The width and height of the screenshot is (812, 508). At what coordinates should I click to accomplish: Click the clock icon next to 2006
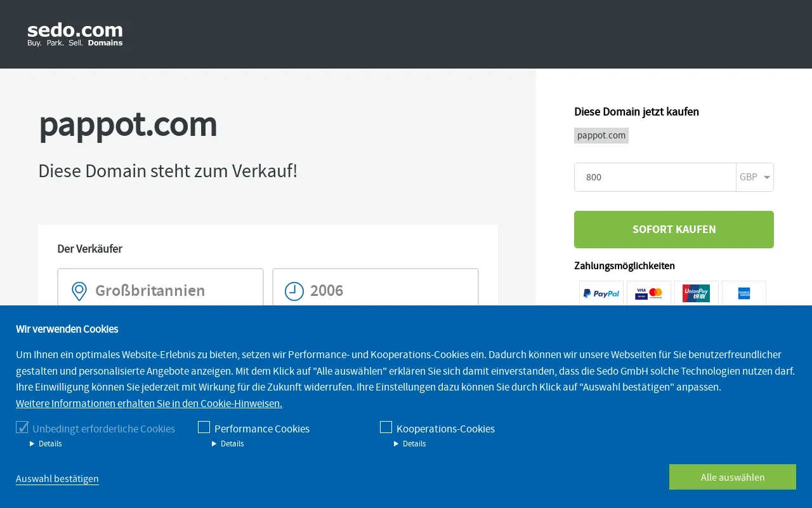coord(294,291)
